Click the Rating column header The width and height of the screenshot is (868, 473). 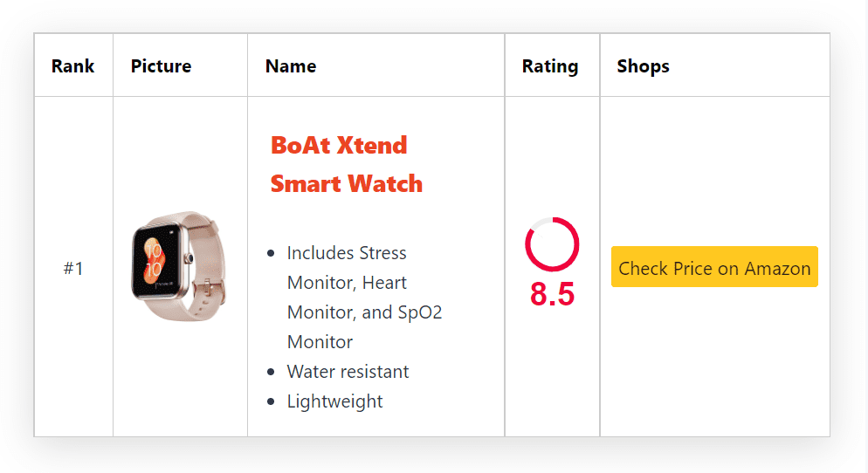(550, 65)
